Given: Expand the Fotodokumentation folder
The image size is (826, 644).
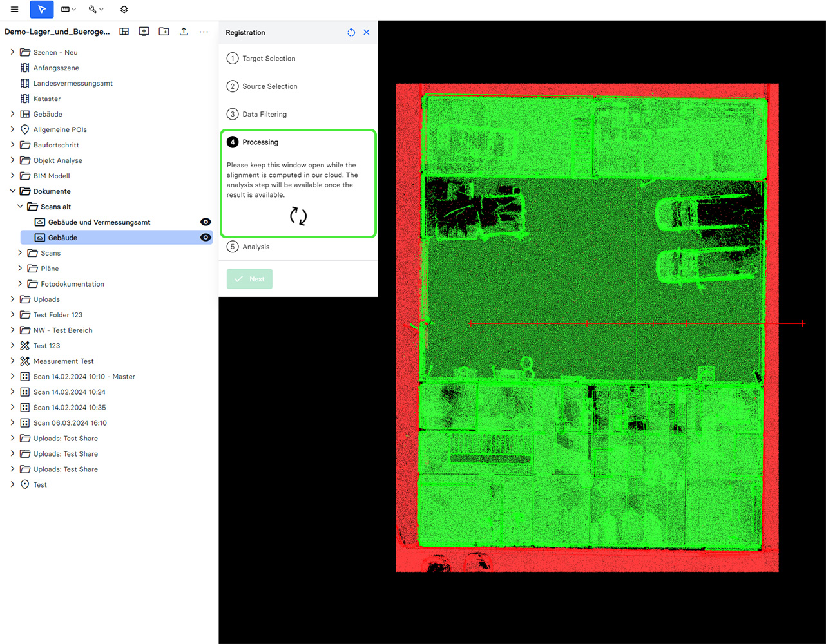Looking at the screenshot, I should click(x=20, y=284).
